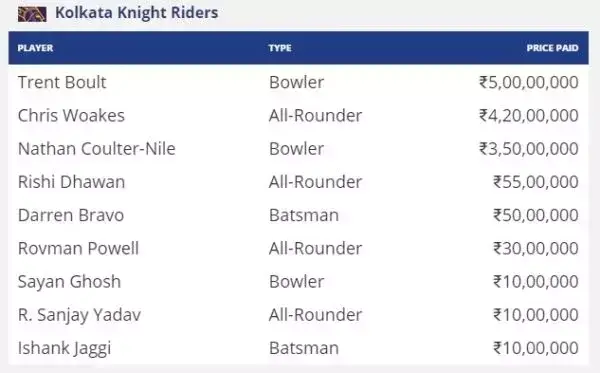Click the ₹3,50,00,000 price cell
The width and height of the screenshot is (600, 373).
pos(528,149)
